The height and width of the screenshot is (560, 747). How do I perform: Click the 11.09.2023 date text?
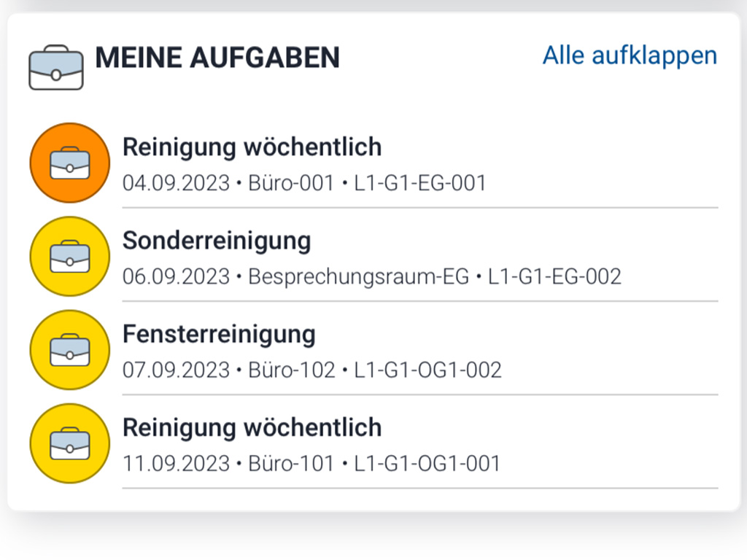click(x=175, y=463)
